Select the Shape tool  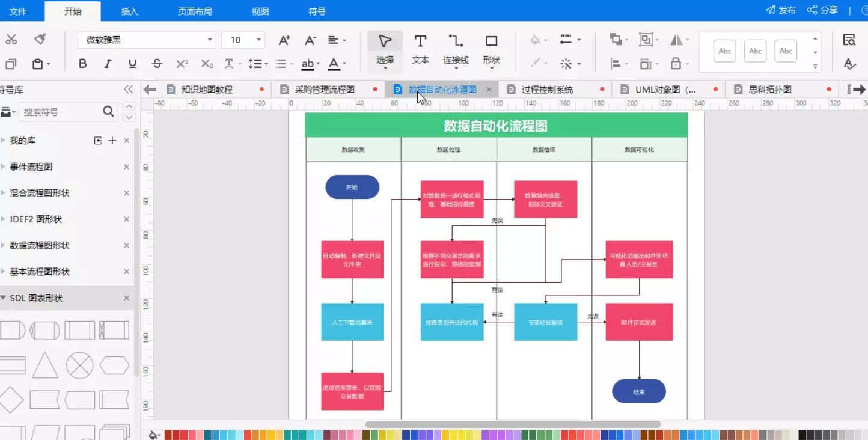[491, 49]
